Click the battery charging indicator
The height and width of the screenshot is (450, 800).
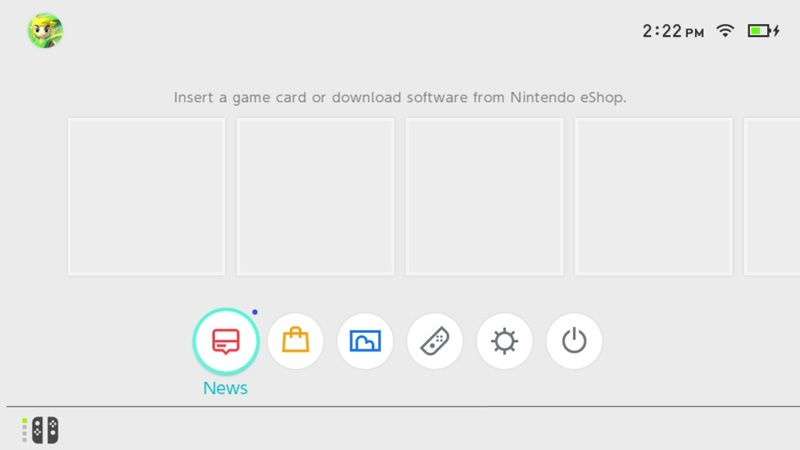764,31
